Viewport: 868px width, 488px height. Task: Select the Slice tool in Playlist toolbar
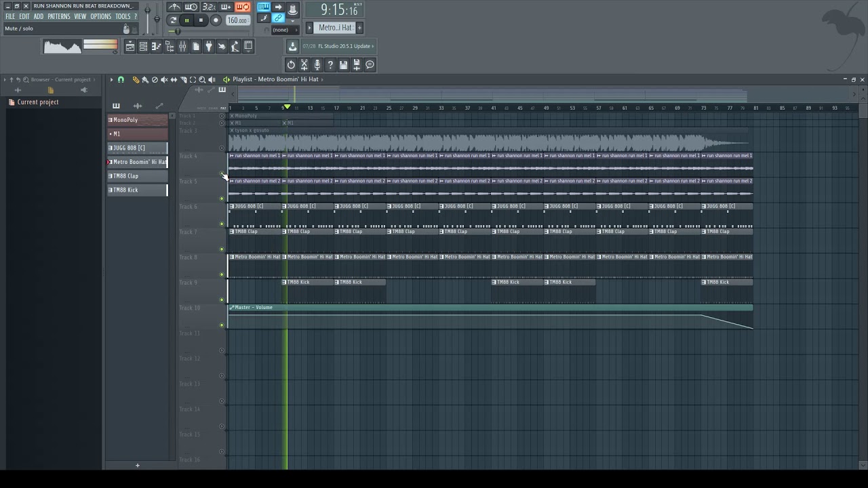point(183,79)
